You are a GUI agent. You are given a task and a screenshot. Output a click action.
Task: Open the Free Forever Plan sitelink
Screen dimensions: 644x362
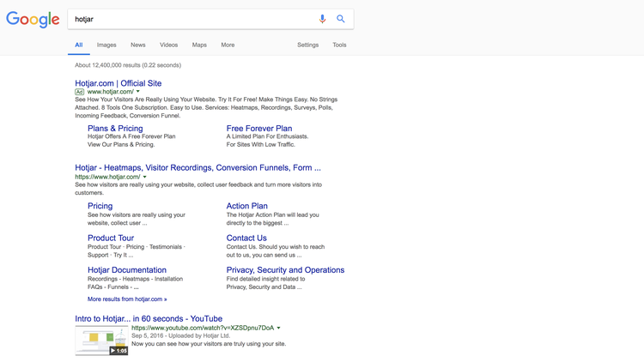259,129
